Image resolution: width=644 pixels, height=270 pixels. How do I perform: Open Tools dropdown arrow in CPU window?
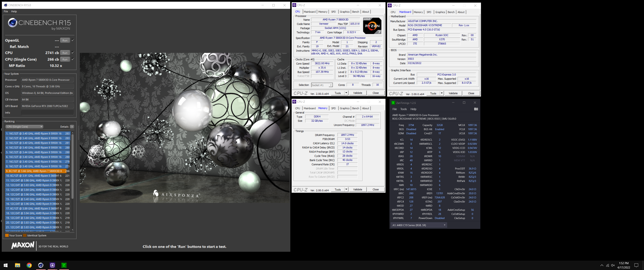pyautogui.click(x=346, y=93)
